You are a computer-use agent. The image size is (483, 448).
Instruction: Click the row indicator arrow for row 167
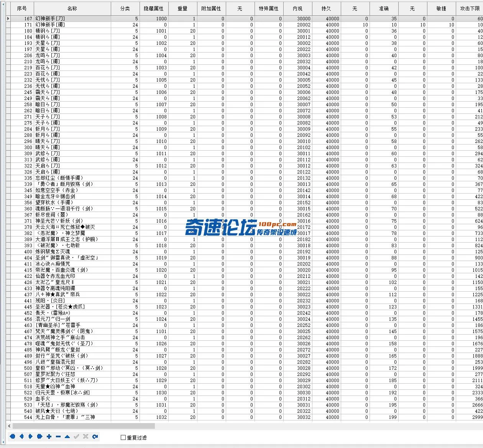pyautogui.click(x=8, y=18)
